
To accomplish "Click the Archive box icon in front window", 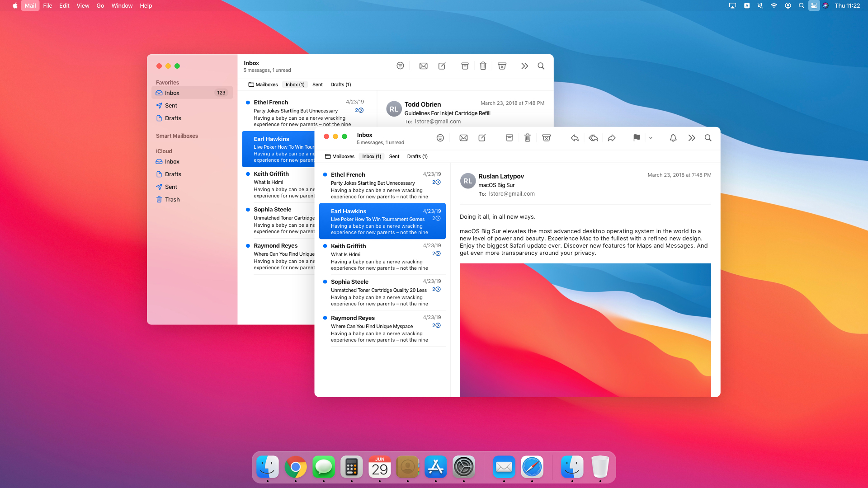I will tap(509, 138).
